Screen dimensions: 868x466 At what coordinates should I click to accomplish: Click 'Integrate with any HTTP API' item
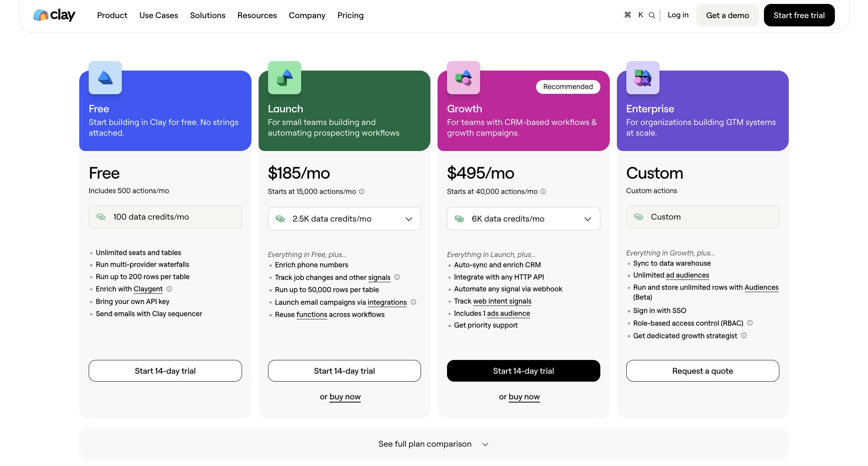click(x=499, y=277)
